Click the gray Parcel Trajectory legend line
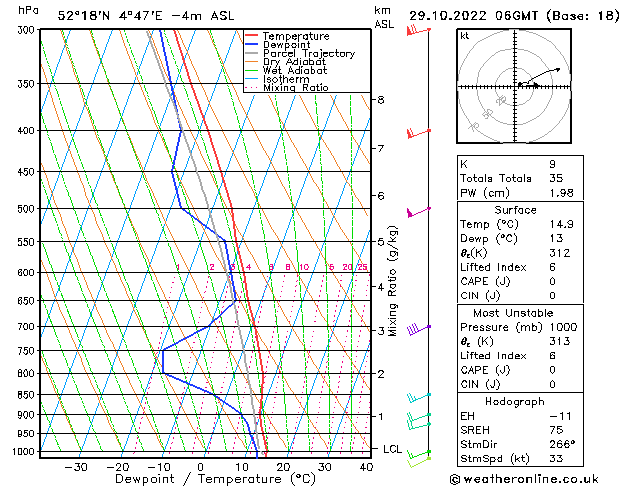The width and height of the screenshot is (629, 486). click(x=251, y=53)
